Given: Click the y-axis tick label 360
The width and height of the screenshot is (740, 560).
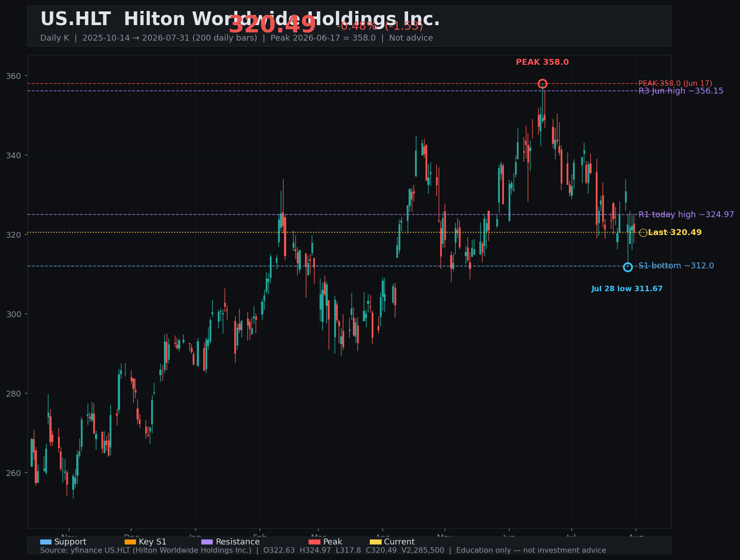Looking at the screenshot, I should pyautogui.click(x=15, y=76).
